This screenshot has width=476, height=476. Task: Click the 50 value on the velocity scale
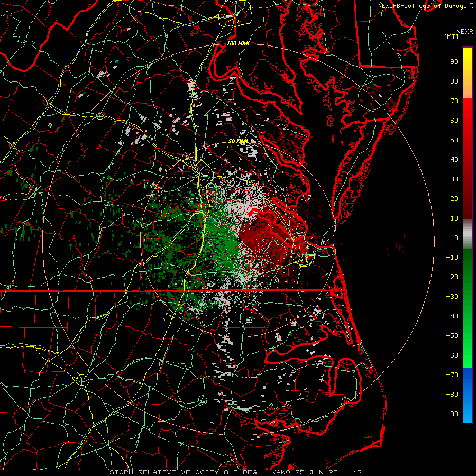(x=454, y=140)
